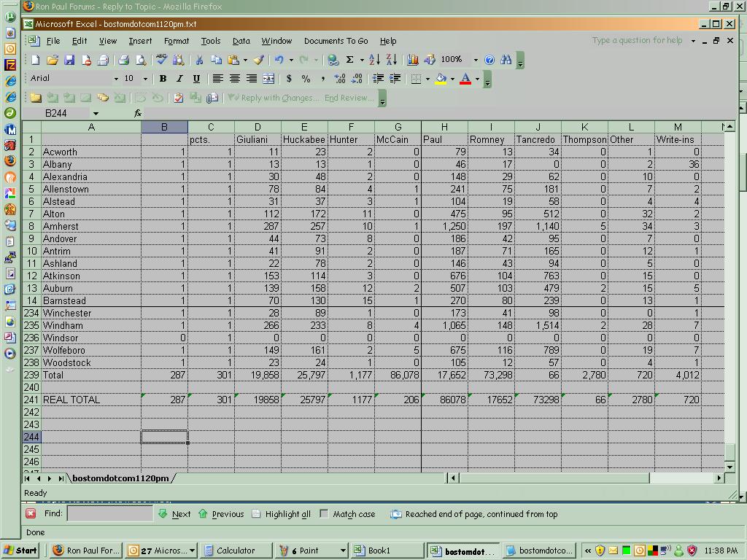This screenshot has height=560, width=747.
Task: Undo the last action
Action: [x=279, y=60]
